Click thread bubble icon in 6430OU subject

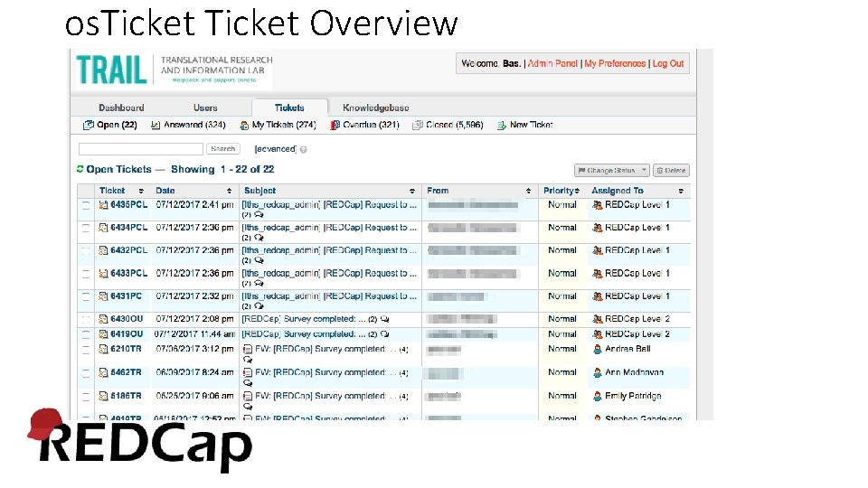pyautogui.click(x=385, y=319)
